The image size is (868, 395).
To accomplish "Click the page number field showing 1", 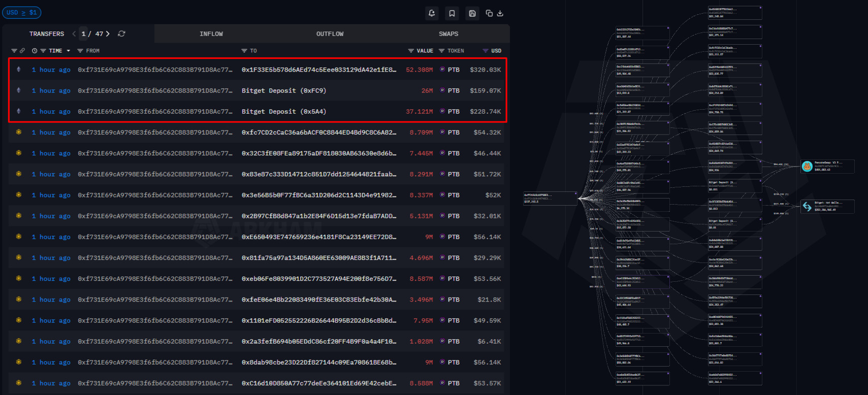I will 84,34.
